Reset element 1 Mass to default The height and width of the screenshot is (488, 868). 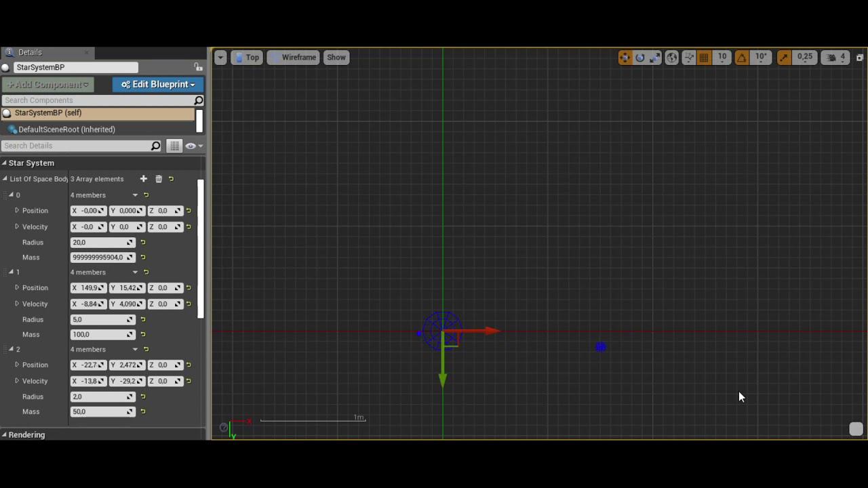(x=142, y=335)
